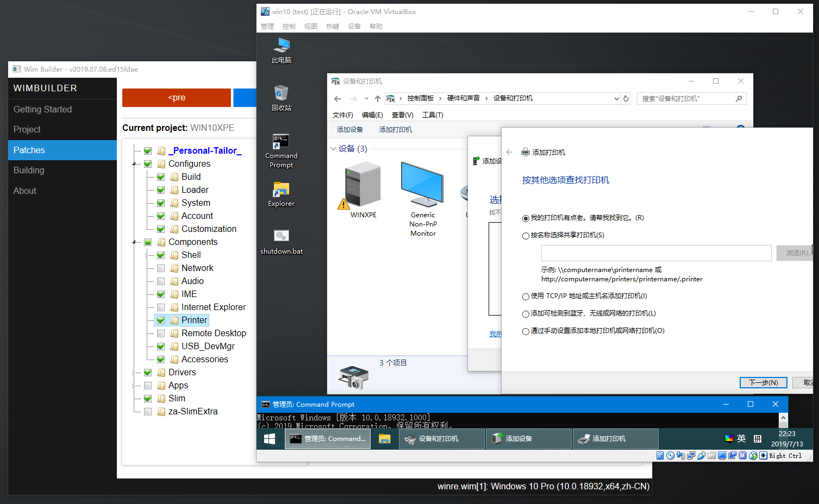Collapse the 设备 (3) group

(x=333, y=149)
